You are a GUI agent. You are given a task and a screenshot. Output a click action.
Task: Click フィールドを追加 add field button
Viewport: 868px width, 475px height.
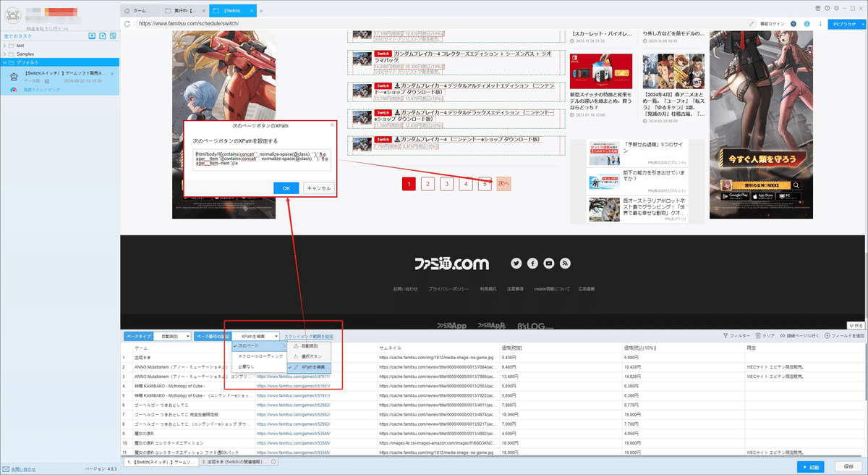[843, 336]
